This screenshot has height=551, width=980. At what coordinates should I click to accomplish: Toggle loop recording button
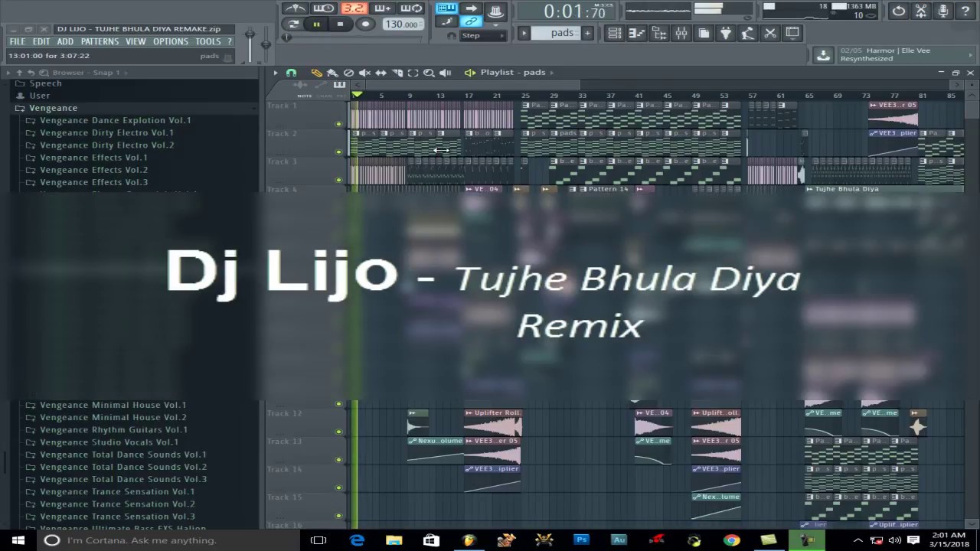[x=412, y=8]
